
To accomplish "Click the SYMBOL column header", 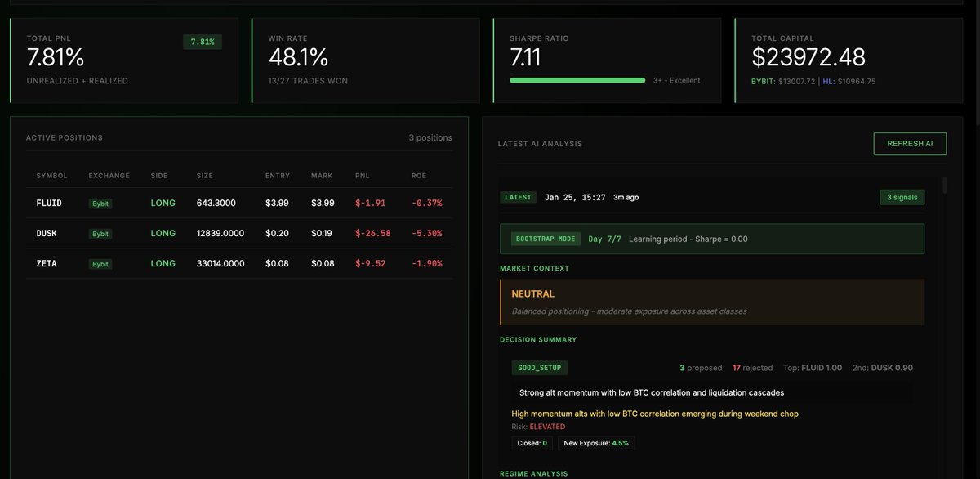I will pos(51,176).
